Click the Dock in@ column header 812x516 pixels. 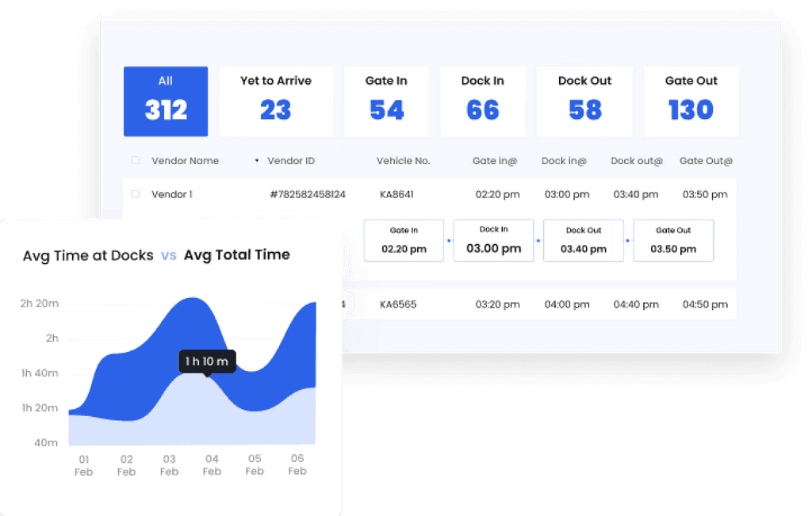coord(564,161)
